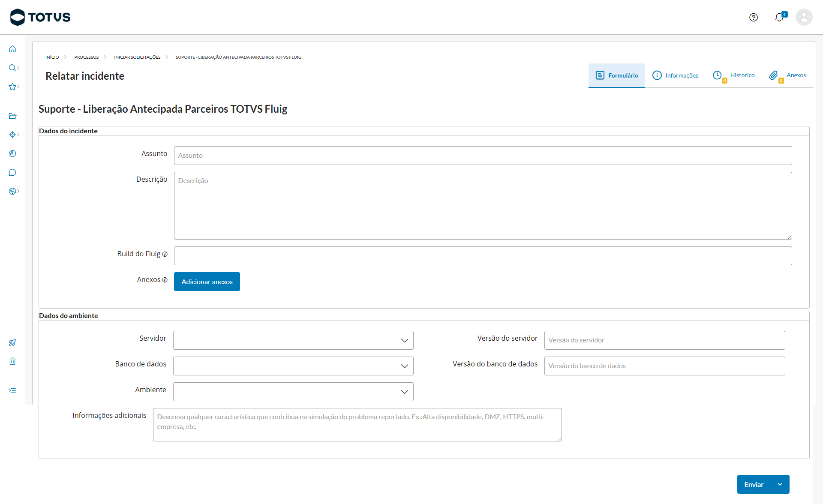Click PROCESSOS breadcrumb link

[x=87, y=57]
